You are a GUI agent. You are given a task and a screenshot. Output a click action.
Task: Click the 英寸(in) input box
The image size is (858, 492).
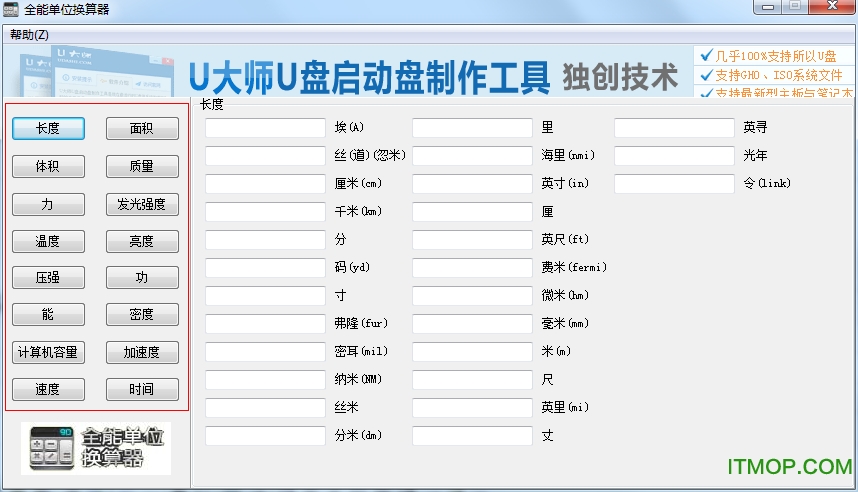[x=472, y=184]
